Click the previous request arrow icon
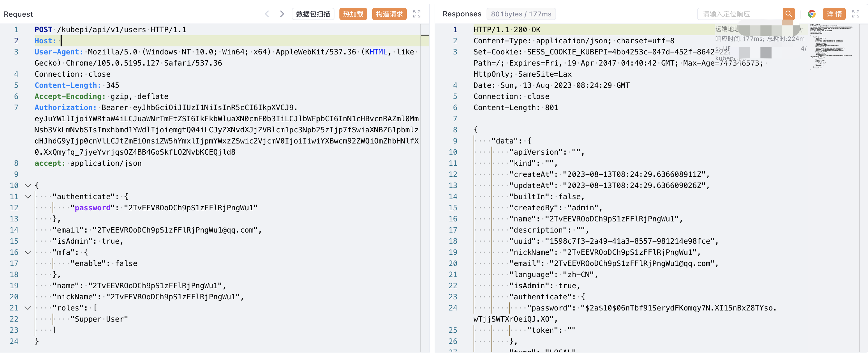This screenshot has height=355, width=868. coord(267,14)
